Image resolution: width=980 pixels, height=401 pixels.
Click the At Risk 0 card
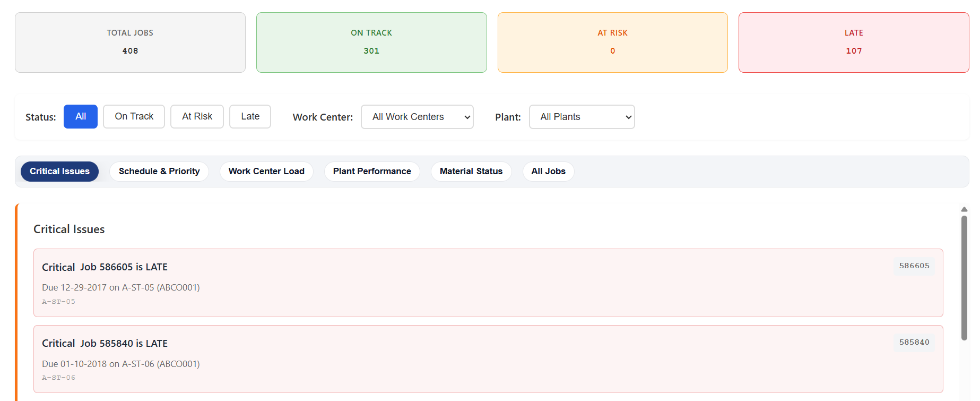click(613, 42)
